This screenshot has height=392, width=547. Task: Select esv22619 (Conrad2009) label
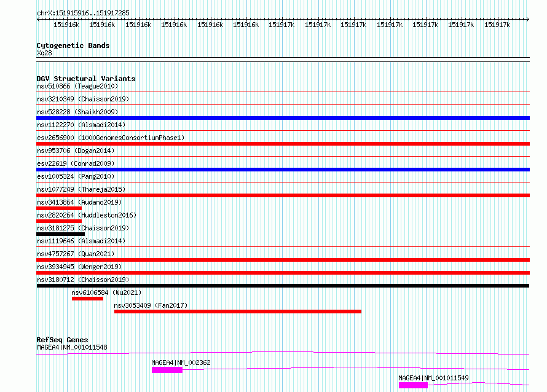pos(76,163)
